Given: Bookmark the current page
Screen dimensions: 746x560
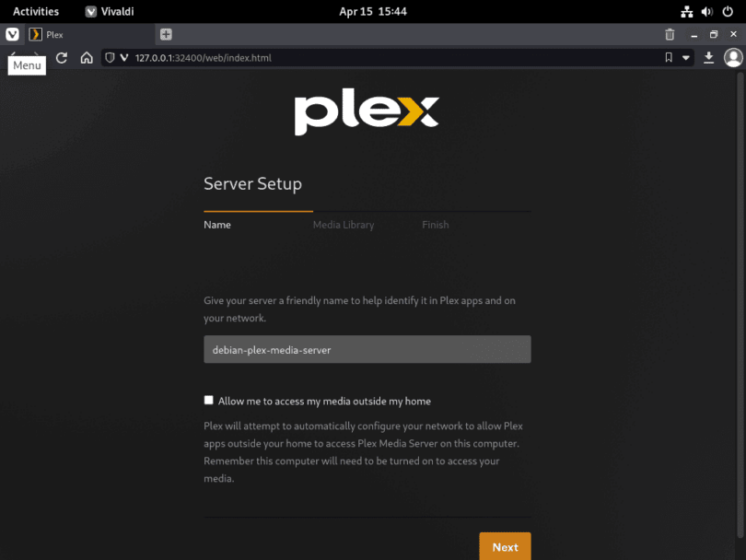Looking at the screenshot, I should [670, 56].
